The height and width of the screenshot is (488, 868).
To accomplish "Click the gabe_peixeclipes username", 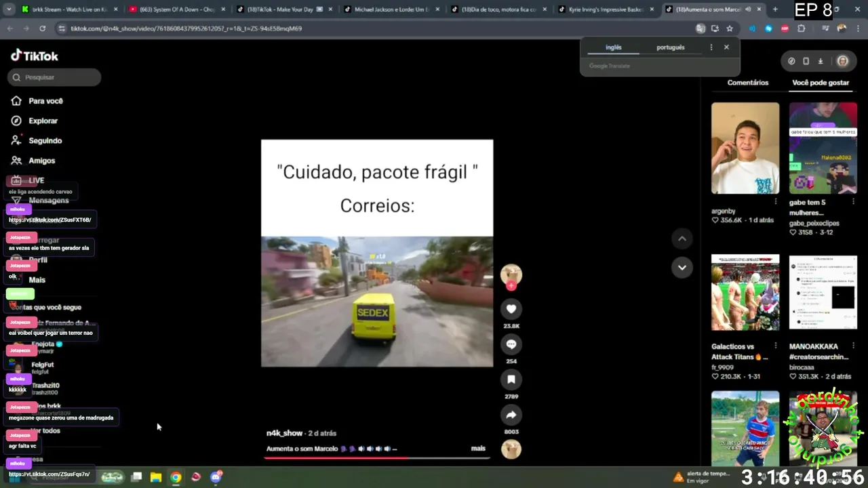I will point(814,223).
